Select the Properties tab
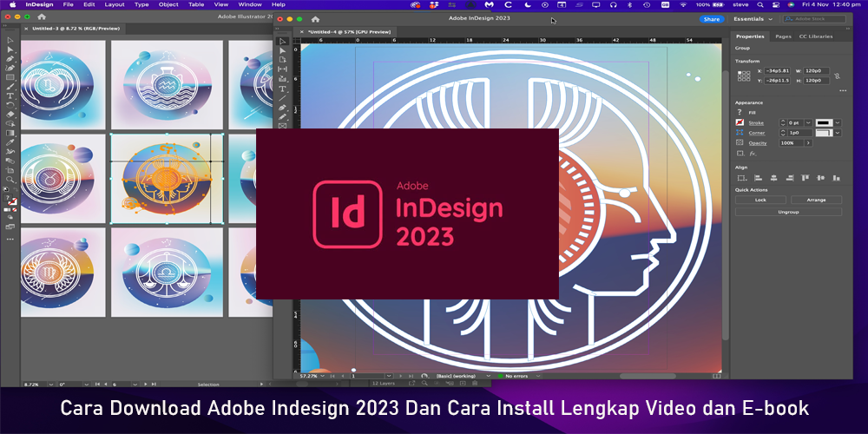 point(750,36)
